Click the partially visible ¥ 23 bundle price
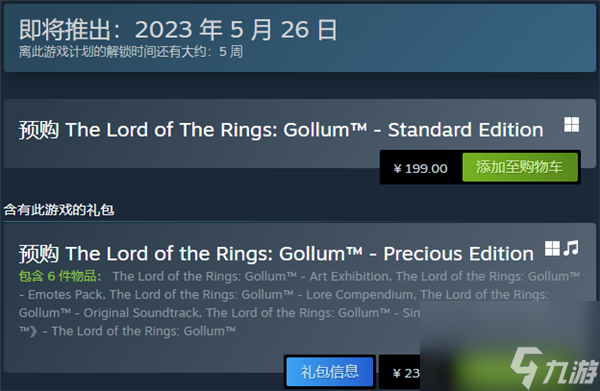Screen dimensions: 600x391 click(x=406, y=373)
